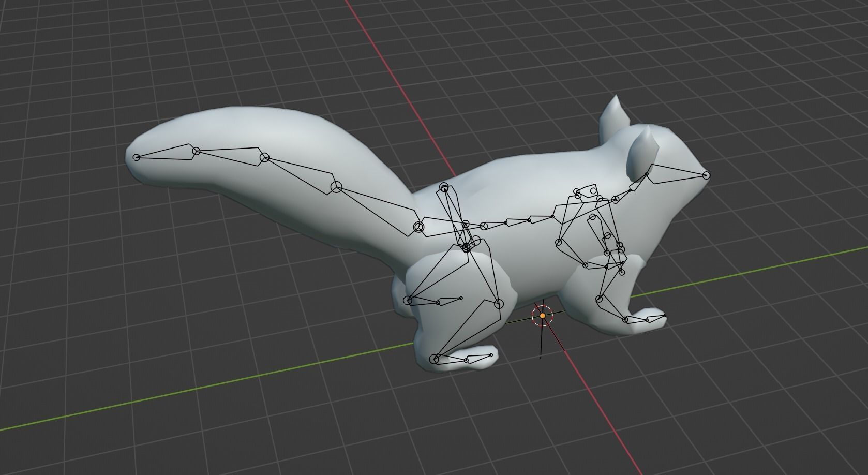868x475 pixels.
Task: Click the 3D cursor under the squirrel
Action: [x=542, y=315]
